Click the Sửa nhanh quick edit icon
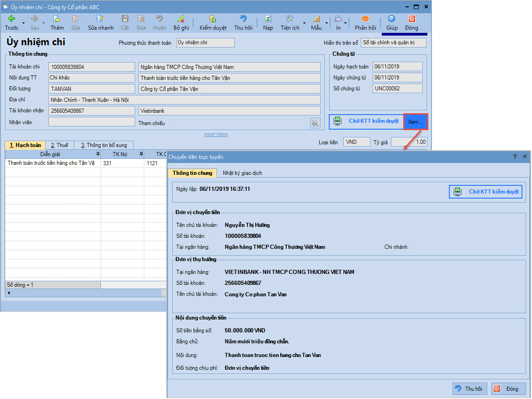 100,19
